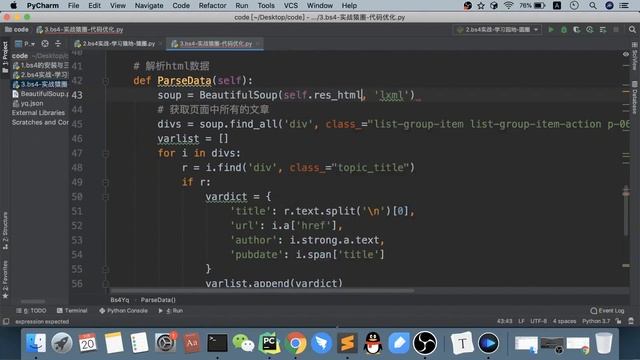Open the Navigate menu

tap(149, 5)
